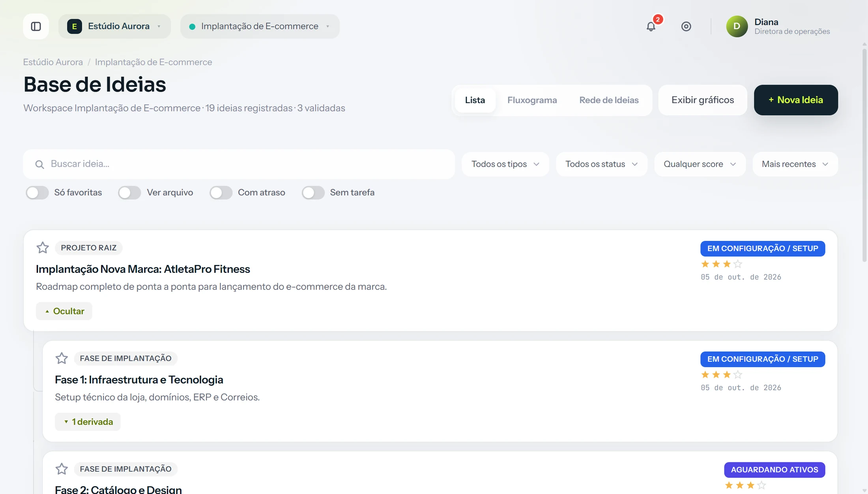Switch to Rede de Ideias tab

point(609,100)
